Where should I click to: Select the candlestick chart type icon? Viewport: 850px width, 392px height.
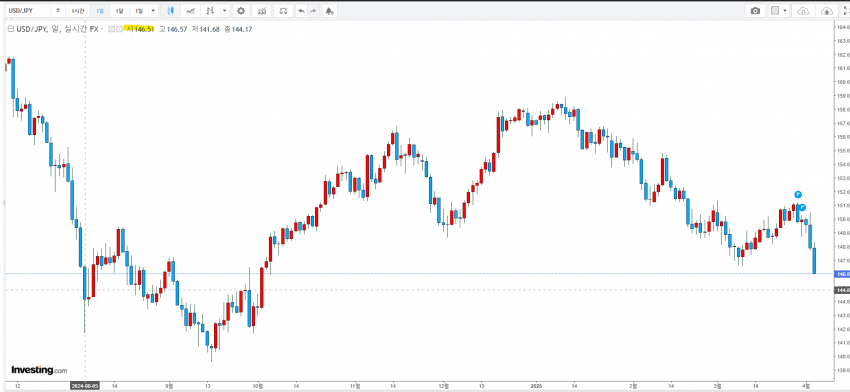tap(171, 10)
